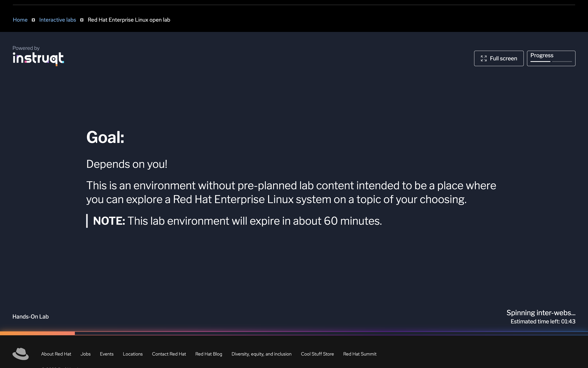
Task: Open Contact Red Hat footer link
Action: (169, 354)
